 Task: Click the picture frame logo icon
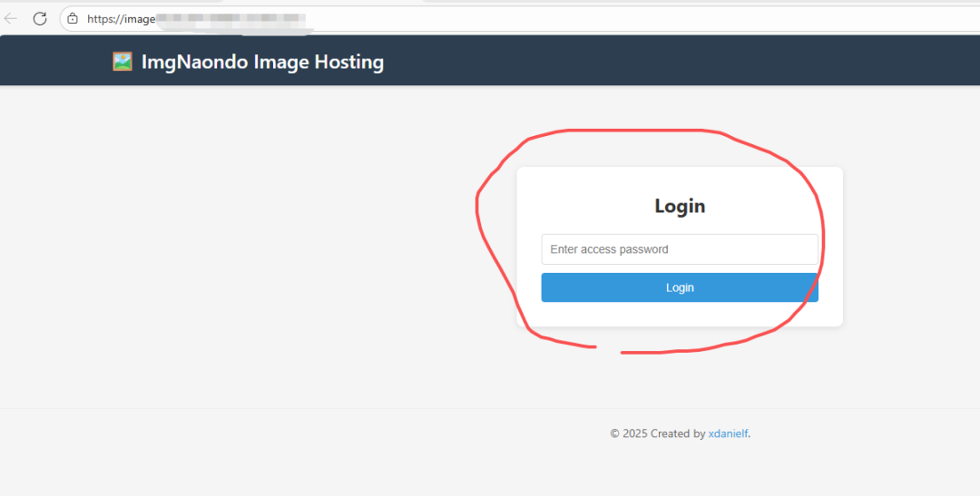[x=122, y=62]
